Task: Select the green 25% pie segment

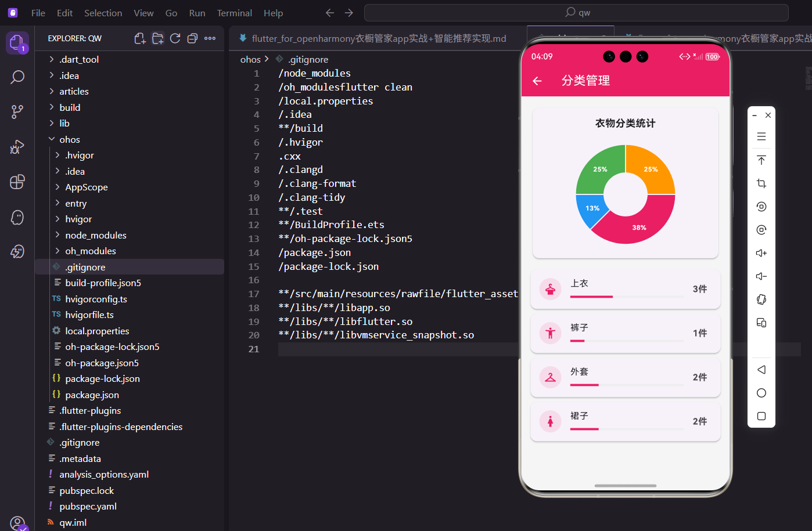Action: point(600,168)
